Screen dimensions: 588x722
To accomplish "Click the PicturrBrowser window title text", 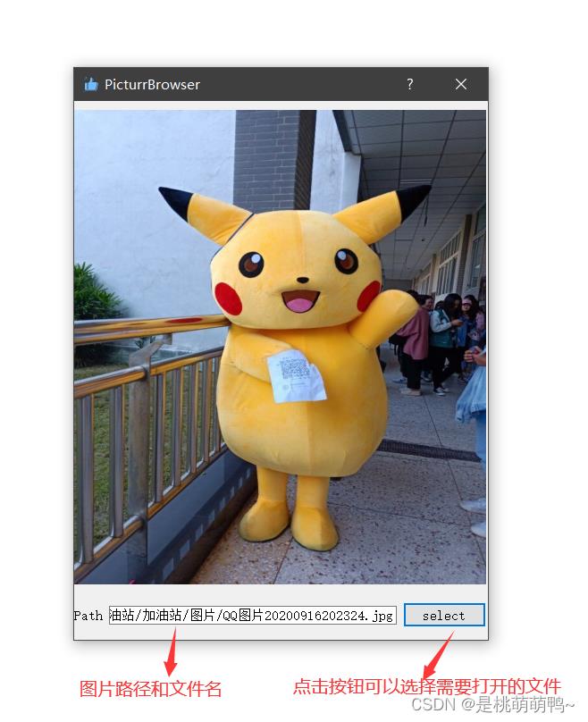I will pyautogui.click(x=152, y=85).
